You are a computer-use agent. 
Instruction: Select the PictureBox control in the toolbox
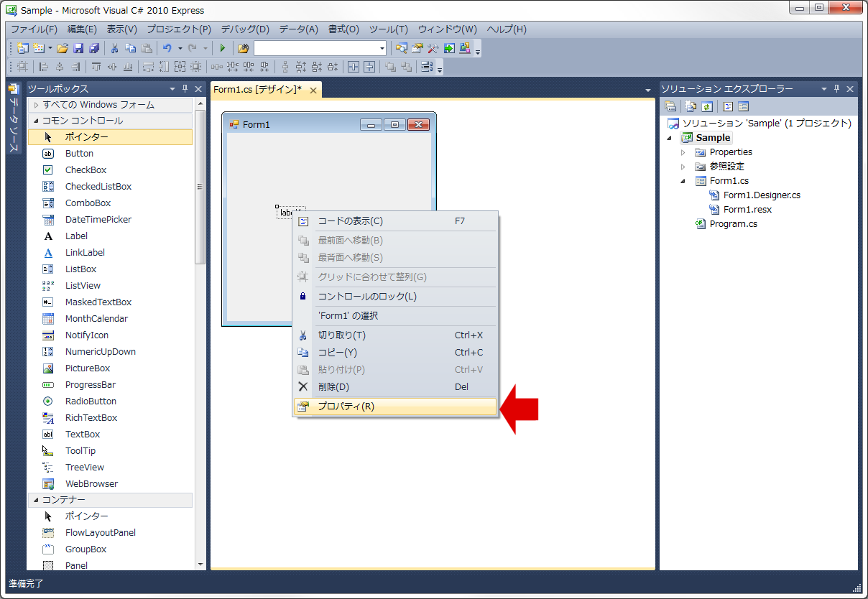click(x=87, y=368)
